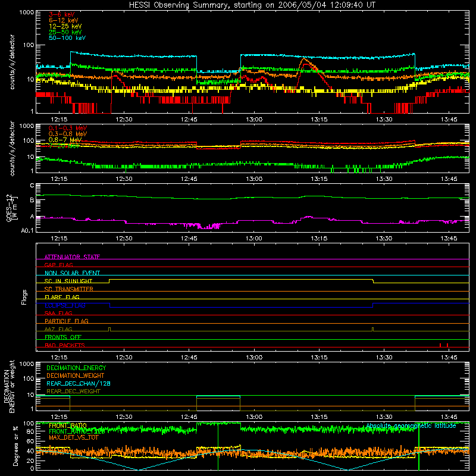Click the DECIMATION ENERGY or weight axis title

tap(9, 386)
